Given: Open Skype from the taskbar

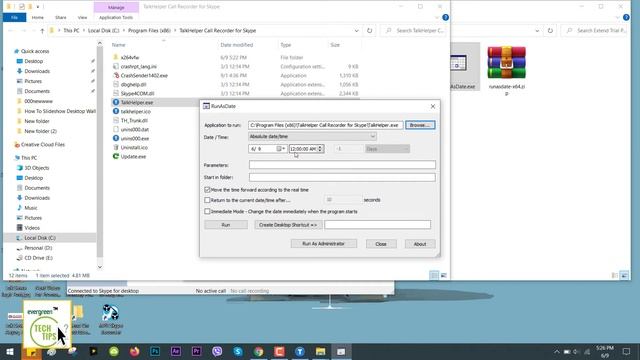Looking at the screenshot, I should (x=238, y=351).
